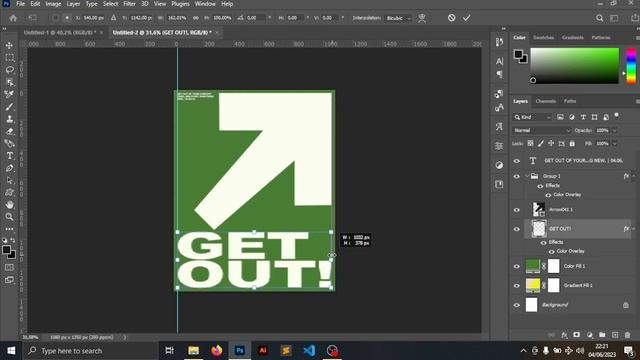Open the Interpolation Bicubic dropdown

click(398, 18)
